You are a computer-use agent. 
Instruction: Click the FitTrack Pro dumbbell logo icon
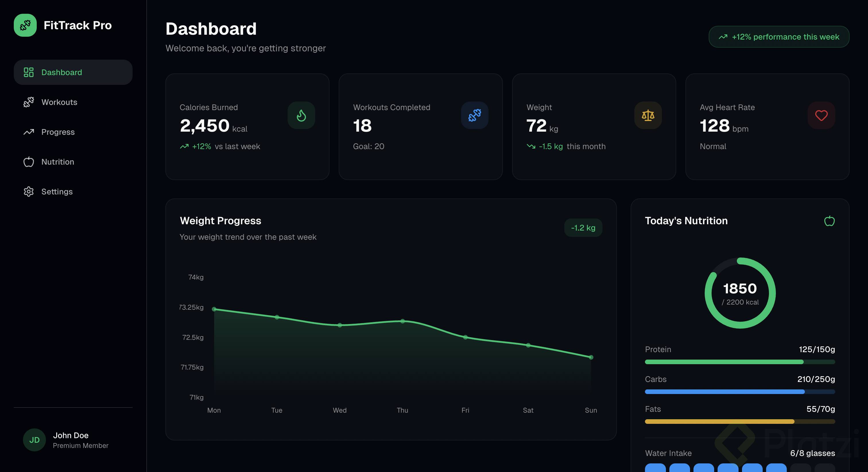click(25, 25)
